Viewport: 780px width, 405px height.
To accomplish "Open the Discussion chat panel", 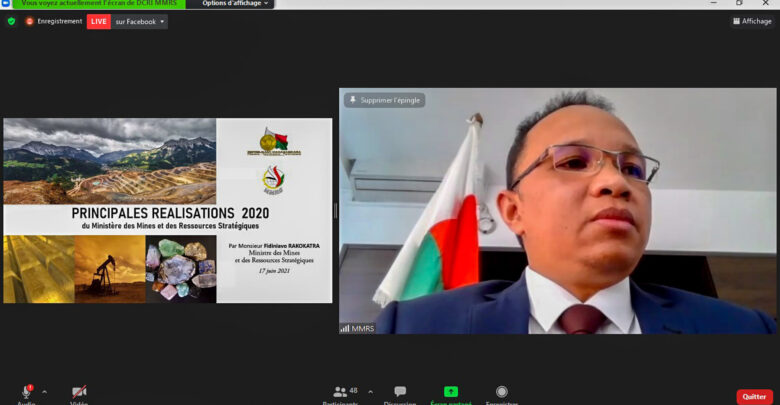I will pos(400,392).
